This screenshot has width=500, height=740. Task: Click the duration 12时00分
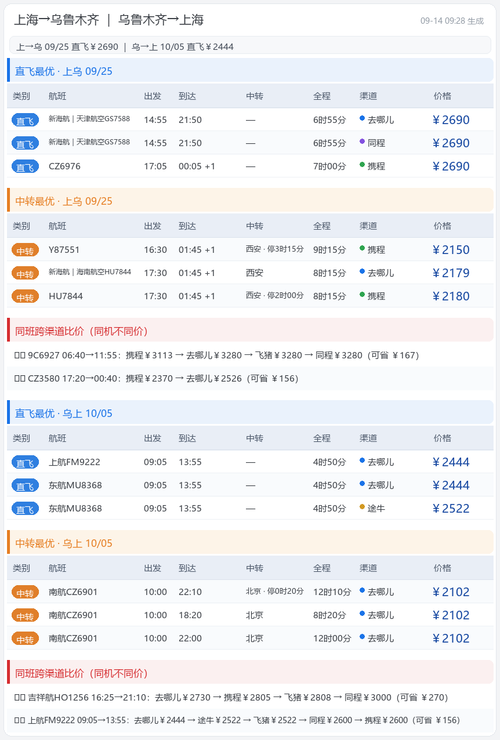tap(332, 639)
